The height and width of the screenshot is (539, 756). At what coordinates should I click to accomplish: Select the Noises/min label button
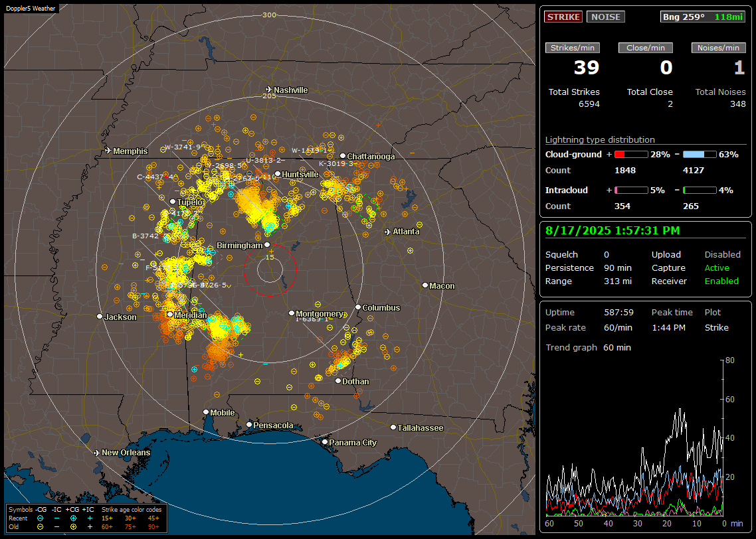pyautogui.click(x=718, y=48)
